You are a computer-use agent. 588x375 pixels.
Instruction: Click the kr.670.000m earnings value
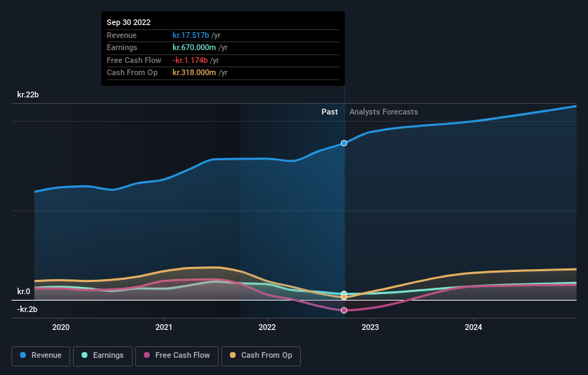point(194,47)
